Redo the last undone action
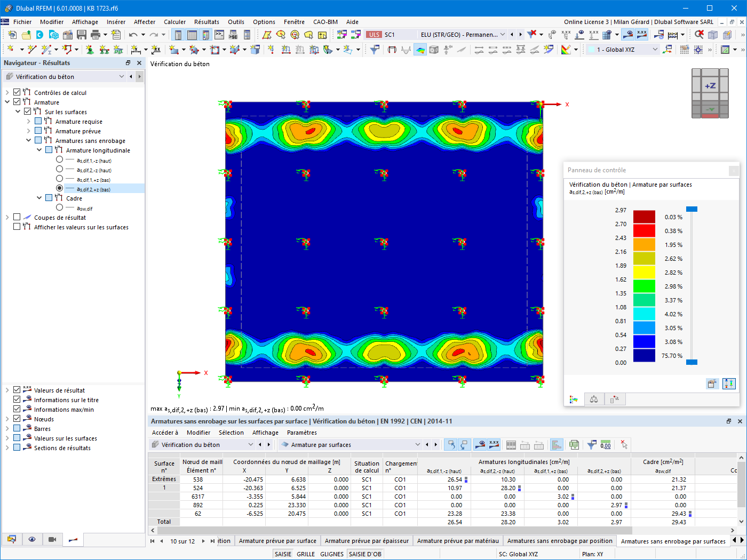 click(x=154, y=35)
